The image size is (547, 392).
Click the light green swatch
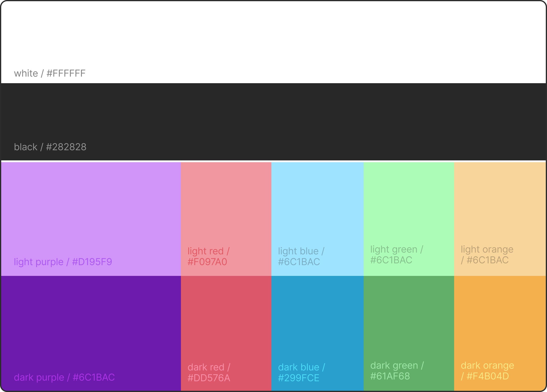(409, 219)
